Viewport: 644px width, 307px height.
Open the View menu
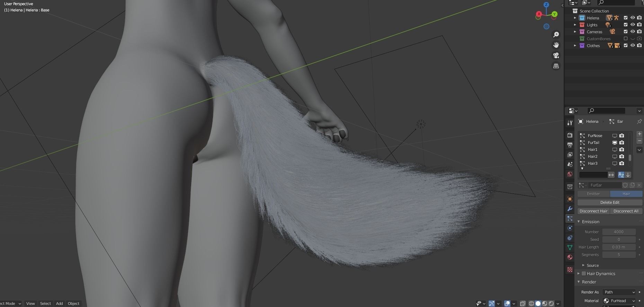coord(30,304)
